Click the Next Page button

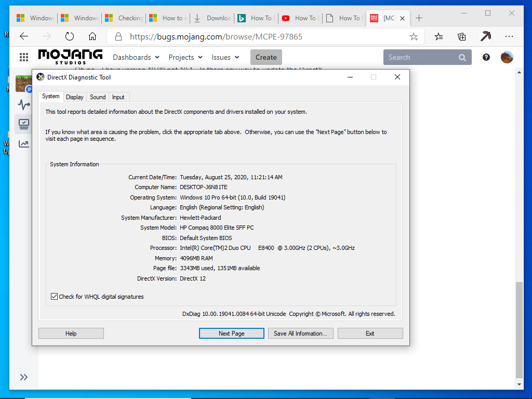point(231,334)
